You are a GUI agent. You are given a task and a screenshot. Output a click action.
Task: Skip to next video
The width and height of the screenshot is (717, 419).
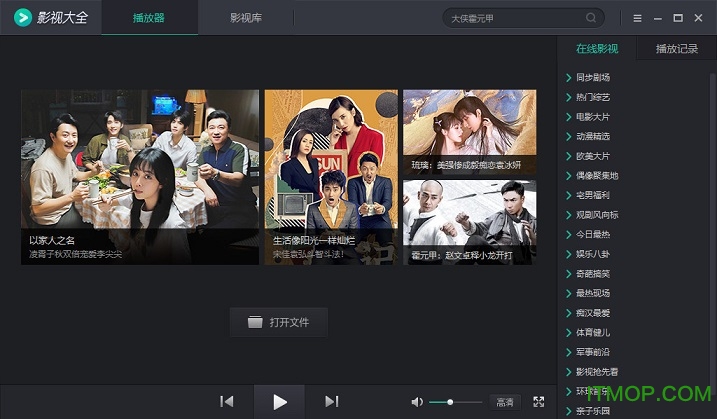[332, 401]
